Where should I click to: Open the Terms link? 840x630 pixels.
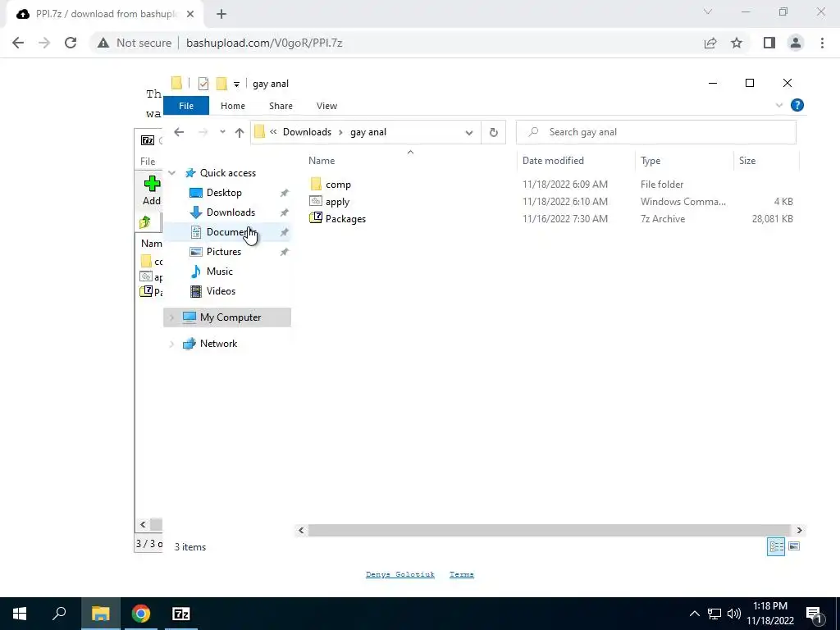pyautogui.click(x=462, y=574)
